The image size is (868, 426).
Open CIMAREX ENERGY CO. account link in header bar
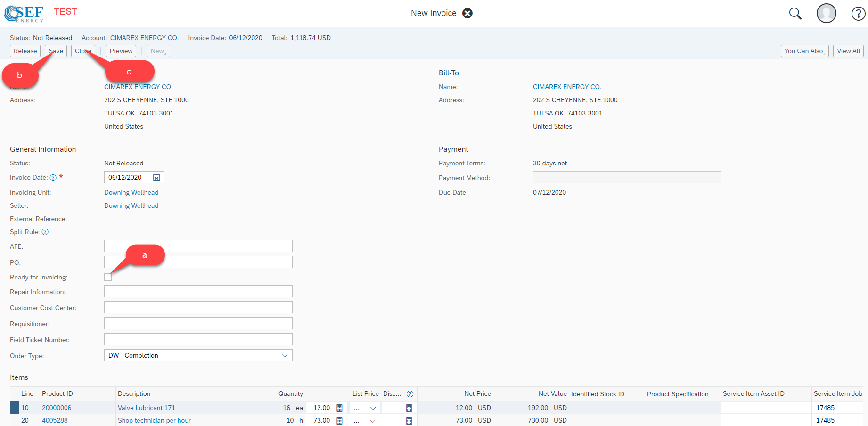(x=144, y=38)
